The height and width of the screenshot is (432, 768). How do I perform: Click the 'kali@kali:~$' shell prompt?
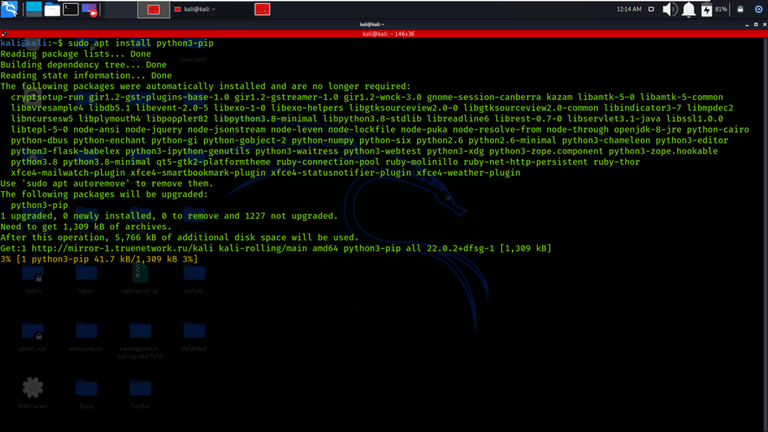[31, 43]
